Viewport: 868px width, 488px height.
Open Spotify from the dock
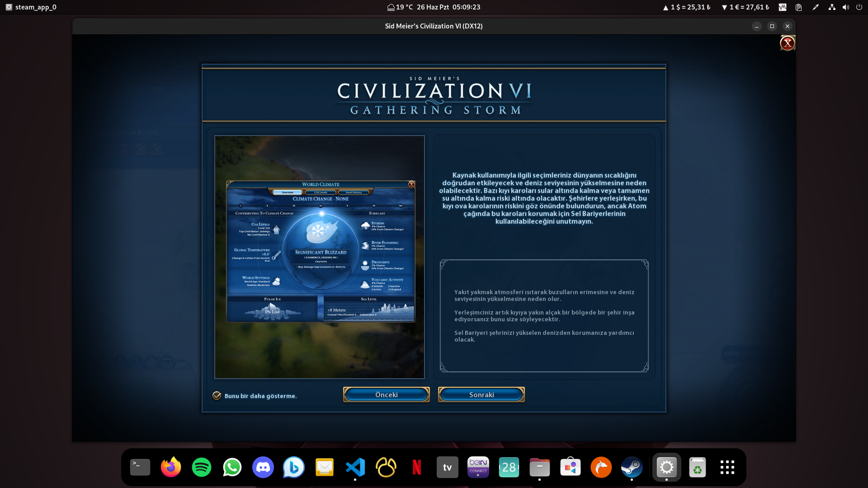pyautogui.click(x=202, y=467)
